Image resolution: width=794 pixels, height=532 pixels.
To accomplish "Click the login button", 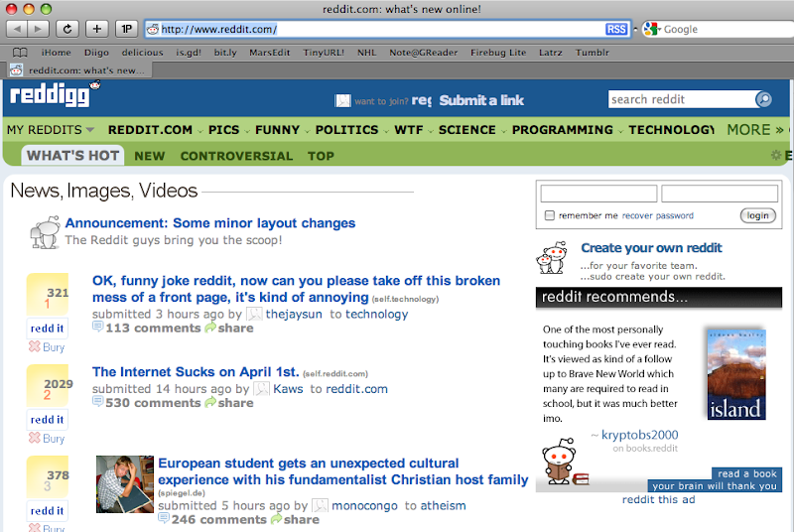I will (x=757, y=215).
